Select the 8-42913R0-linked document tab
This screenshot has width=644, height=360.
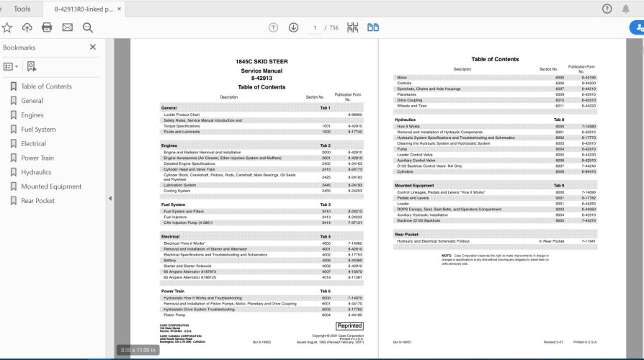pos(83,9)
